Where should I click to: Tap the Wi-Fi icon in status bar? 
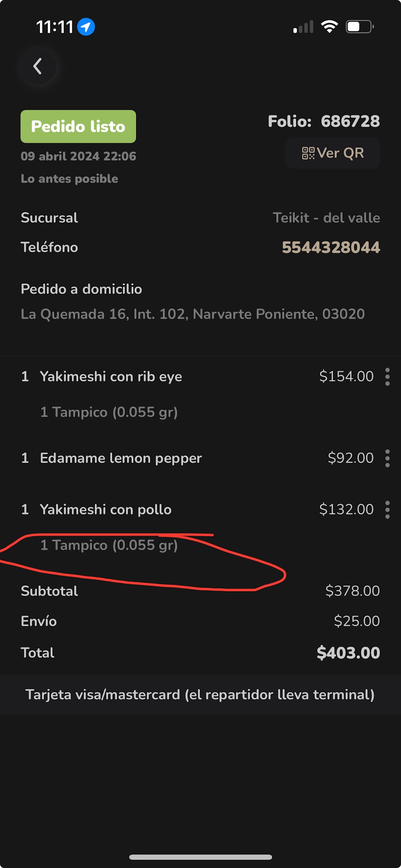[330, 27]
